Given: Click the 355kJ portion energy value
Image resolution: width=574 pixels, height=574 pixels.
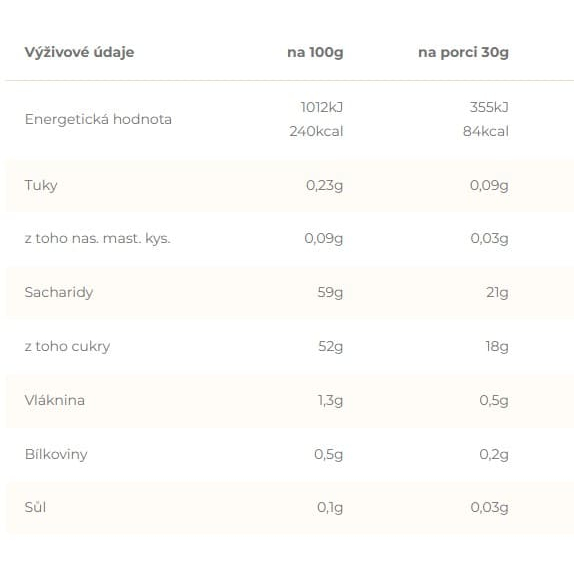Looking at the screenshot, I should (489, 107).
